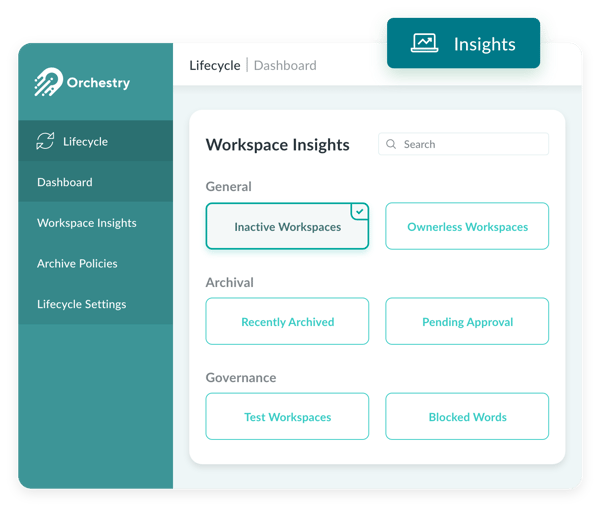Click the Workspace Insights heading
Image resolution: width=600 pixels, height=511 pixels.
(277, 145)
